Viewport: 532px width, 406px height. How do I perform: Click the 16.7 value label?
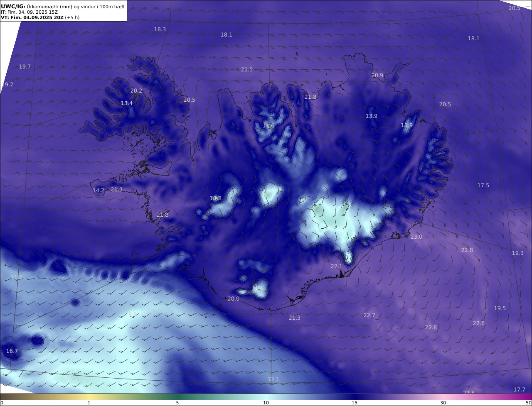[x=12, y=351]
